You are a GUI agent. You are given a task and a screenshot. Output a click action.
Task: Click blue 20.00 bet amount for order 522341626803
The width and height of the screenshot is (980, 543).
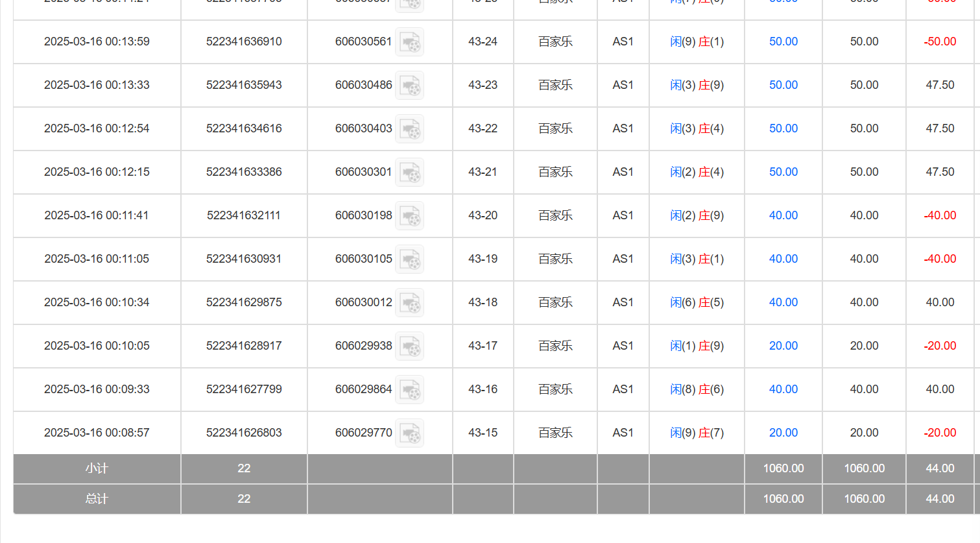coord(783,433)
